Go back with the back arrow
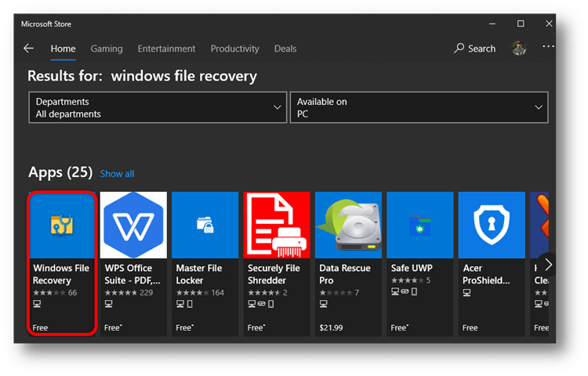This screenshot has width=588, height=376. [28, 49]
